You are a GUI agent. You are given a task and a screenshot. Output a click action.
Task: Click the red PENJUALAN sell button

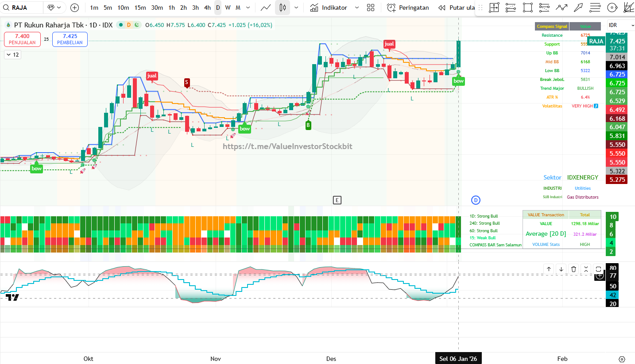(22, 39)
